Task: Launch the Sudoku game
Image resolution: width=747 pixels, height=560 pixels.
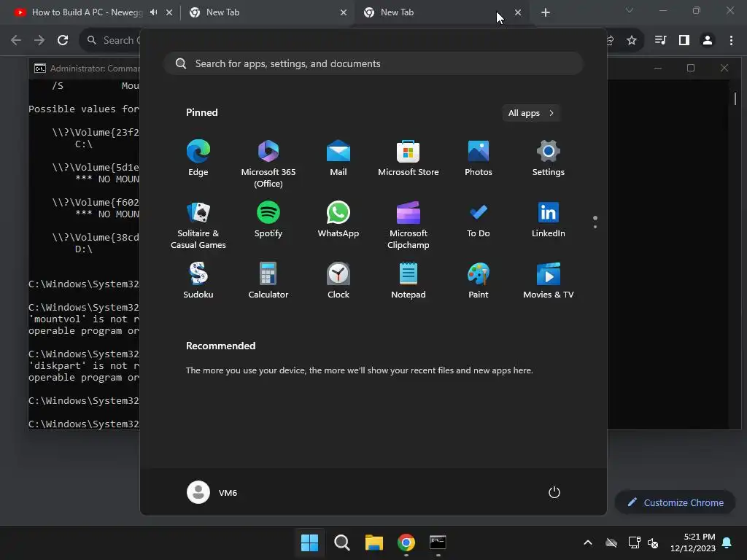Action: (198, 281)
